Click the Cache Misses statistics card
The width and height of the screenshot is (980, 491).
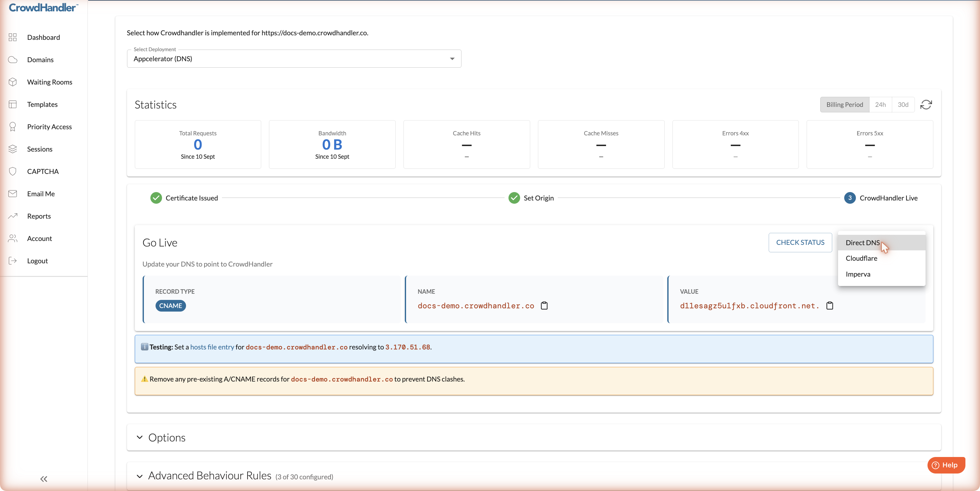click(x=601, y=144)
